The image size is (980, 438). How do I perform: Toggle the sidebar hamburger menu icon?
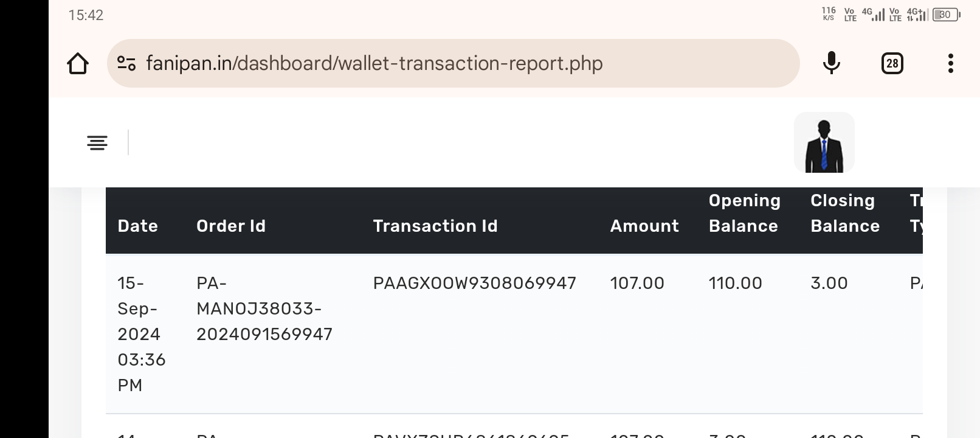point(97,143)
